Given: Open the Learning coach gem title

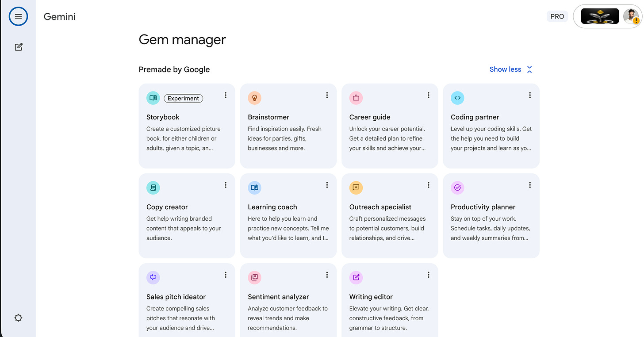Looking at the screenshot, I should click(272, 207).
